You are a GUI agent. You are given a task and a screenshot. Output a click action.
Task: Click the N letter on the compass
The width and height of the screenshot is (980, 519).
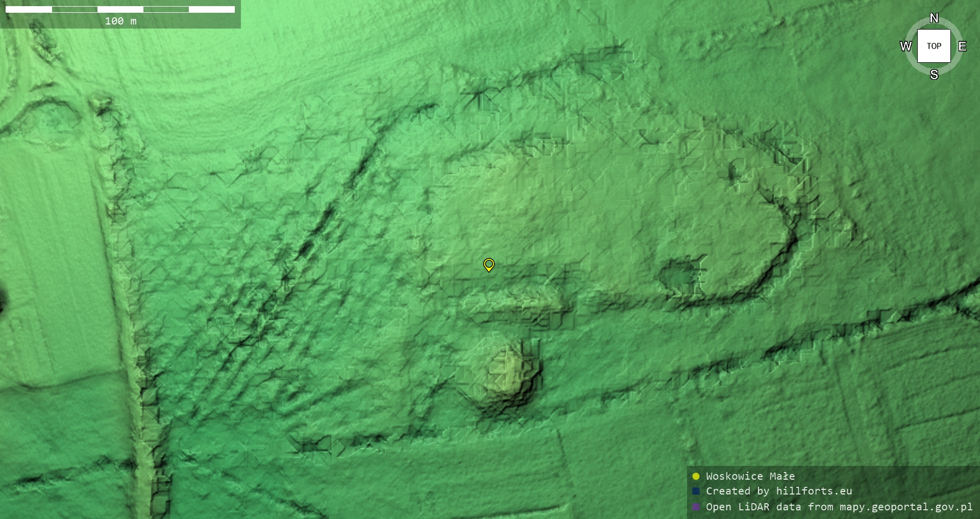(934, 18)
